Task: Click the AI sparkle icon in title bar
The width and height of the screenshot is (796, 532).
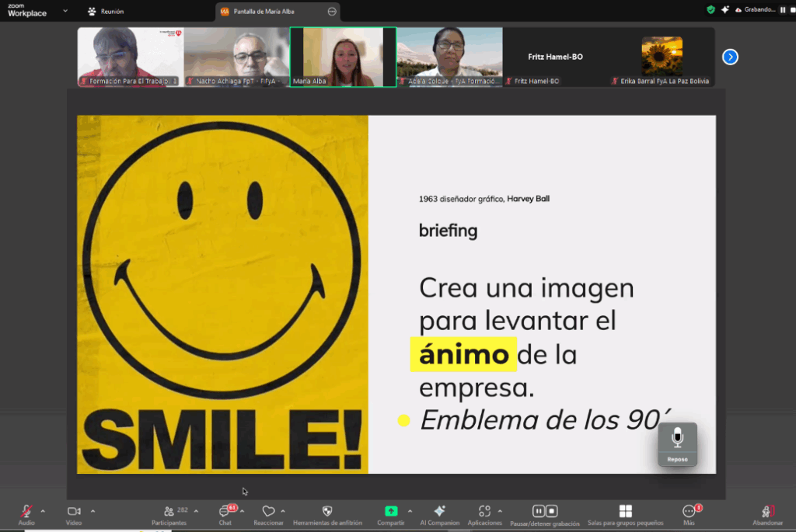Action: (725, 9)
